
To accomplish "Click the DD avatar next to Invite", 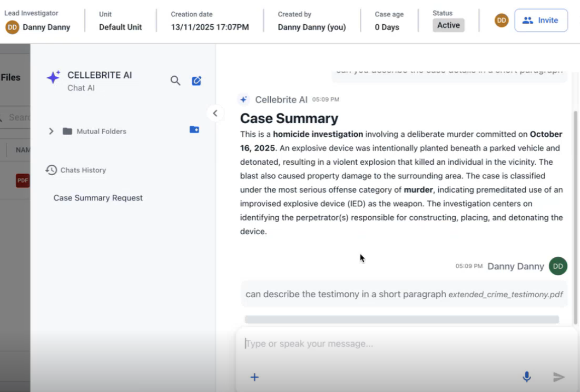I will click(x=502, y=21).
